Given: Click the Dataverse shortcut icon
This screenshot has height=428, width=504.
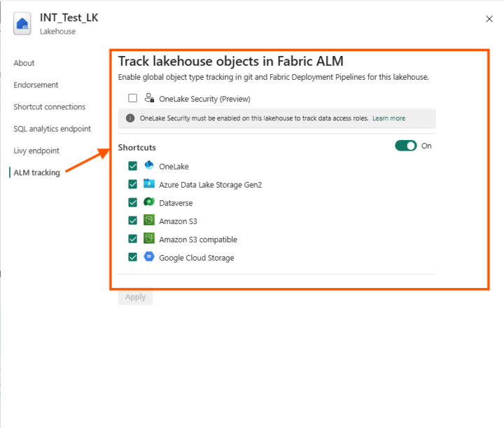Looking at the screenshot, I should 149,202.
